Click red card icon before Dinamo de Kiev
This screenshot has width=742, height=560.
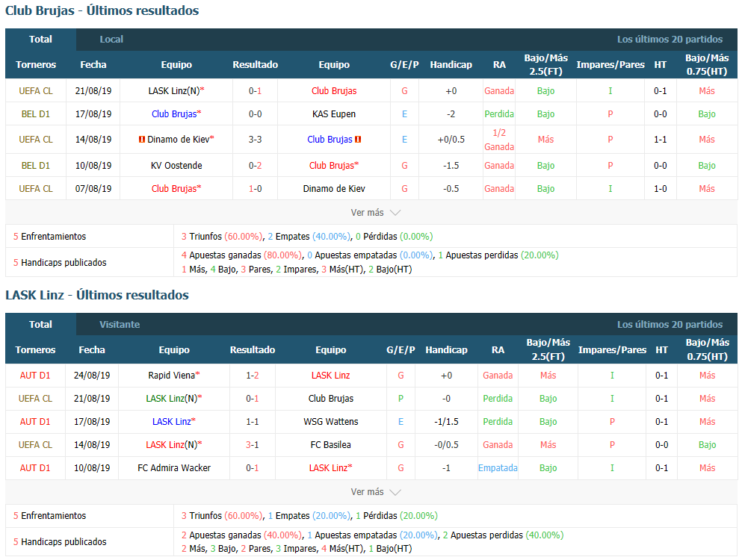pyautogui.click(x=141, y=140)
